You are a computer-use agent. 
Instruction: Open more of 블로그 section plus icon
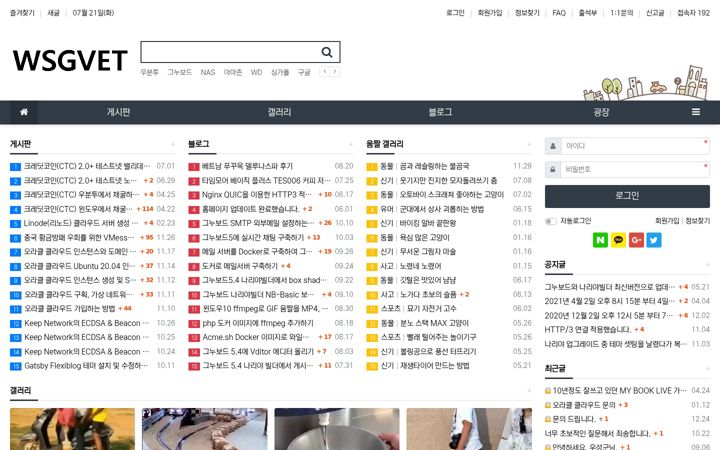click(x=351, y=144)
